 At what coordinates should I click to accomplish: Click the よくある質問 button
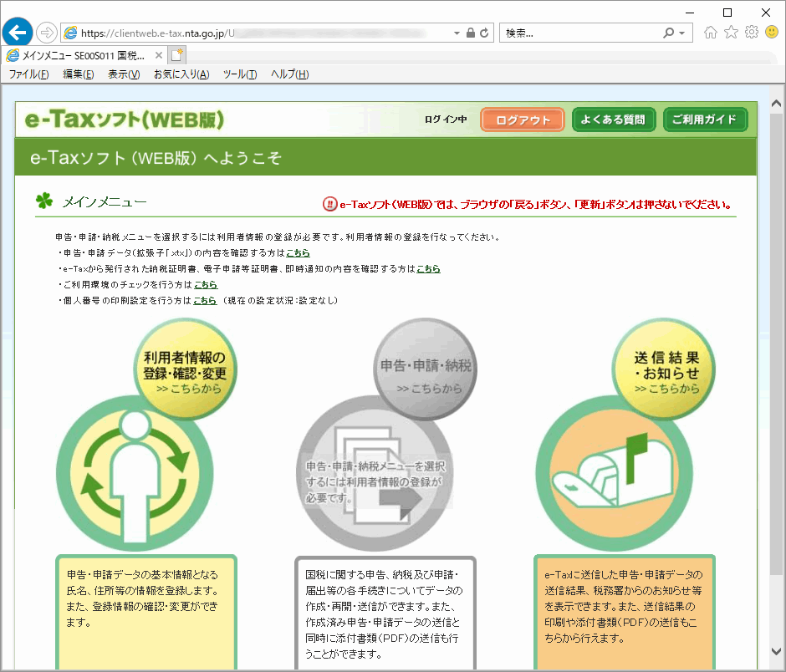tap(614, 120)
